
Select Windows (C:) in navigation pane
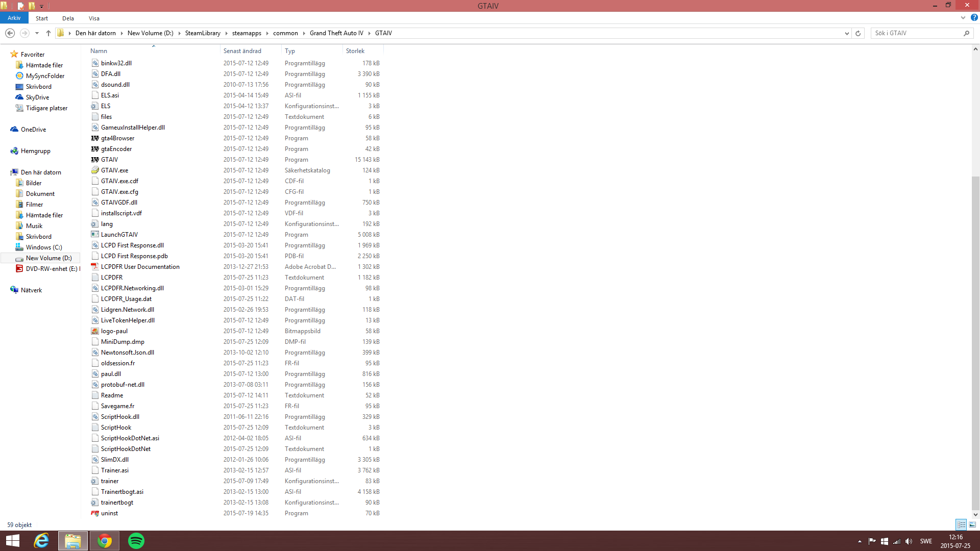pyautogui.click(x=44, y=247)
